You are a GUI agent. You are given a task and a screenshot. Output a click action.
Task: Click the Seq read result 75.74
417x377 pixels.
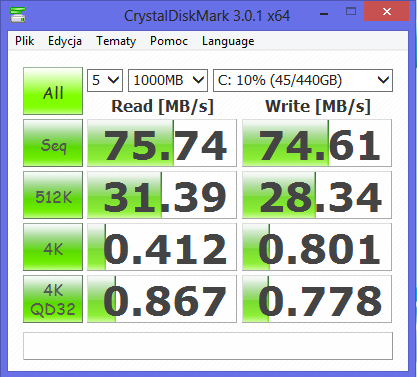coord(162,143)
